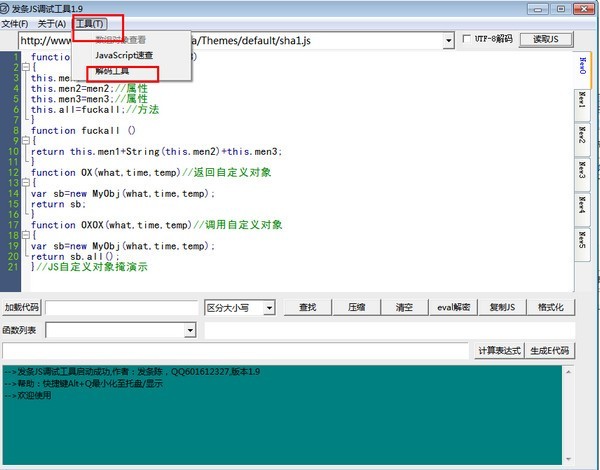
Task: Click the log panel scroll down arrow
Action: [x=568, y=459]
